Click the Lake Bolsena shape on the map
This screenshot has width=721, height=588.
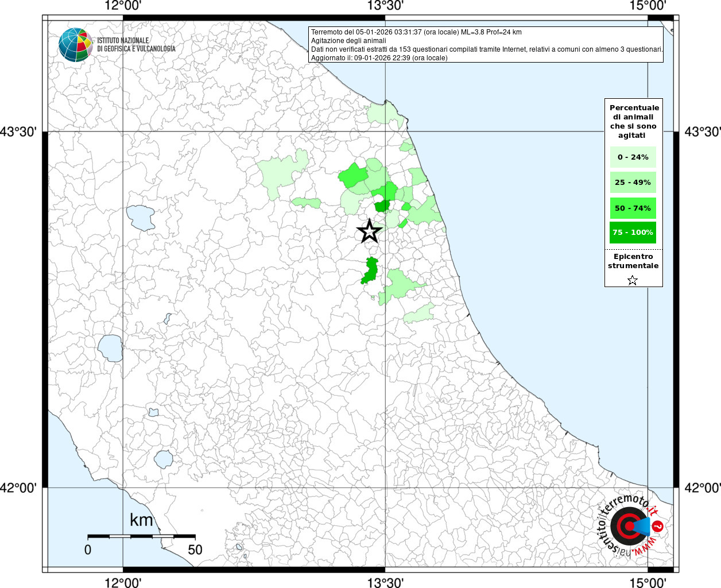click(110, 348)
